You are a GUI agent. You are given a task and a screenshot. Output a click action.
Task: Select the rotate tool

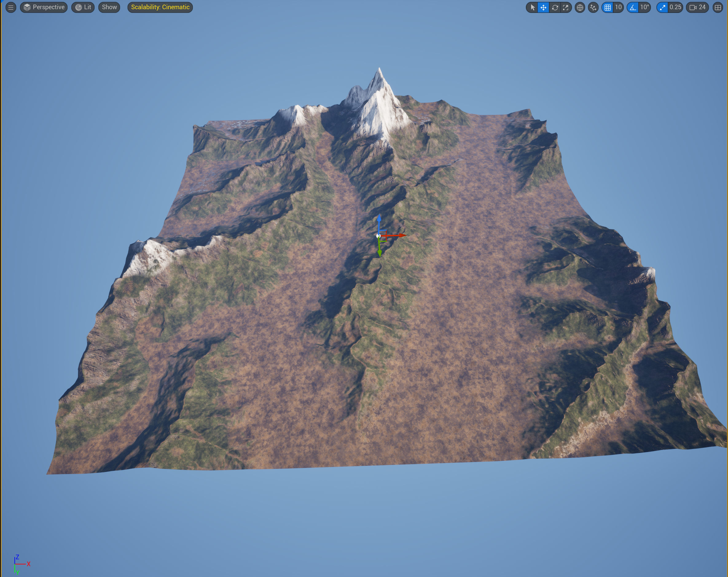coord(555,7)
